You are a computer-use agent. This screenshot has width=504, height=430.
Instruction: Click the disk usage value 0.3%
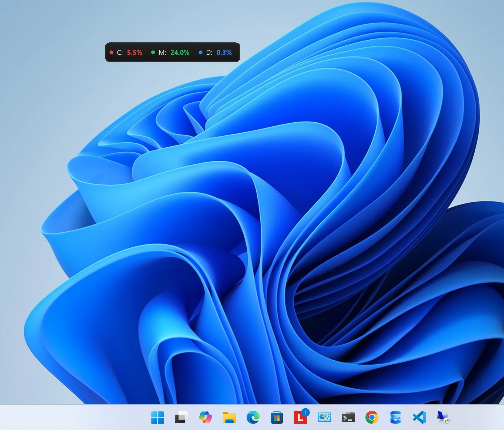[224, 52]
